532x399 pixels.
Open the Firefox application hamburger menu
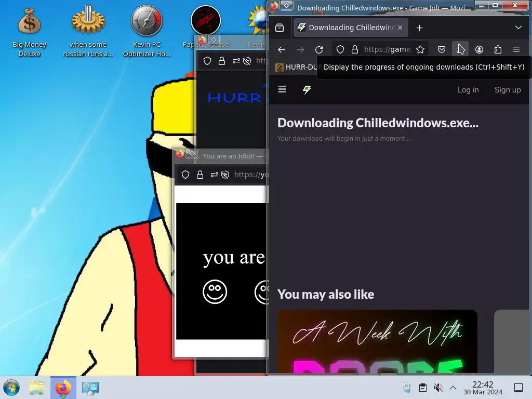click(516, 49)
